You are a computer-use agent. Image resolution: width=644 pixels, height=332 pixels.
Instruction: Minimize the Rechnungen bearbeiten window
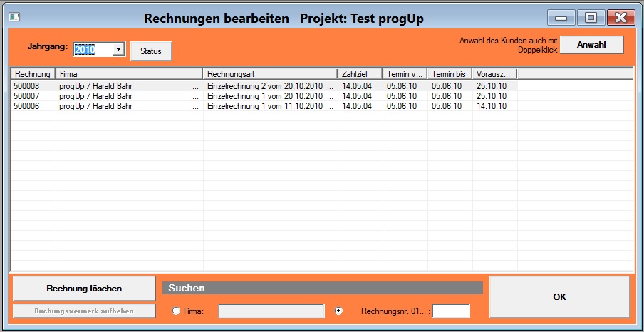click(x=561, y=18)
